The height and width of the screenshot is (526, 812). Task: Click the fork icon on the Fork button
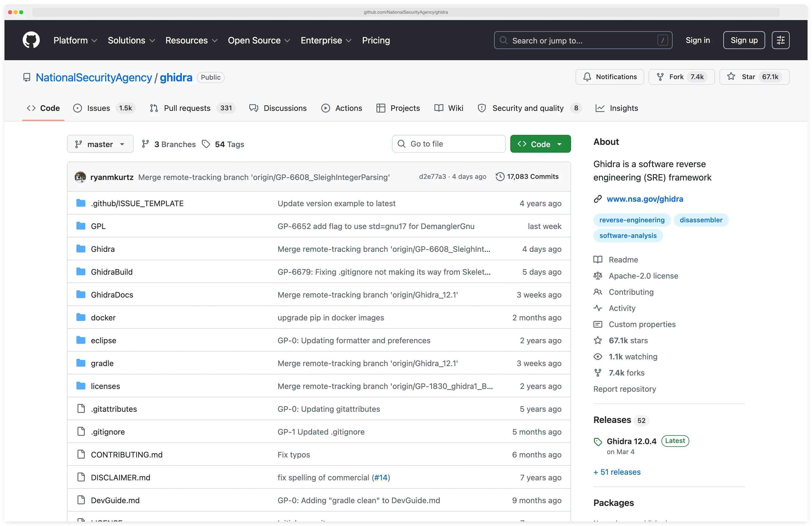pos(661,77)
